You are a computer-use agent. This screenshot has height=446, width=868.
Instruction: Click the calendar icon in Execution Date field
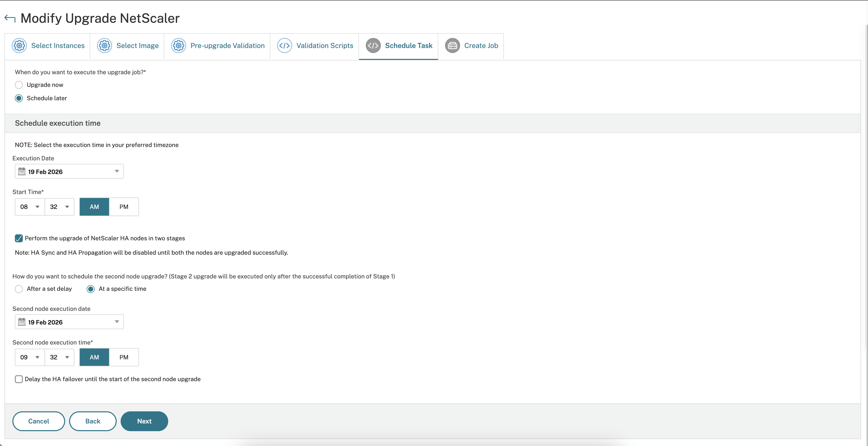pyautogui.click(x=22, y=171)
